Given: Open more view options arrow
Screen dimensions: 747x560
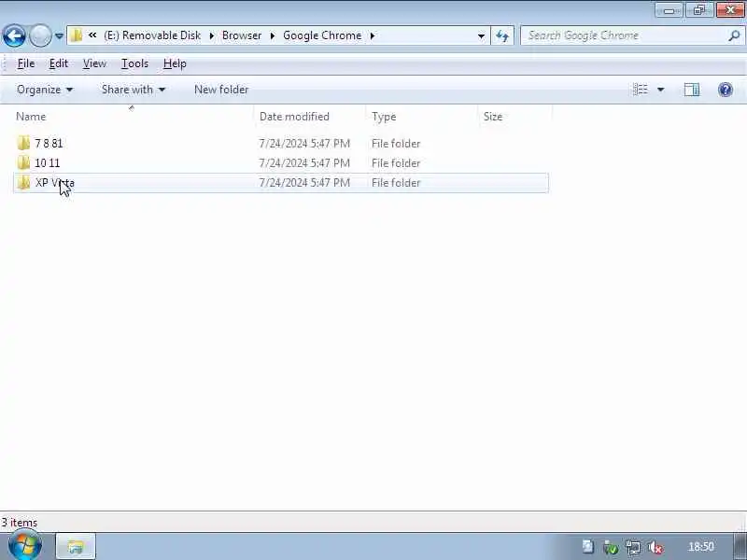Looking at the screenshot, I should [x=661, y=90].
